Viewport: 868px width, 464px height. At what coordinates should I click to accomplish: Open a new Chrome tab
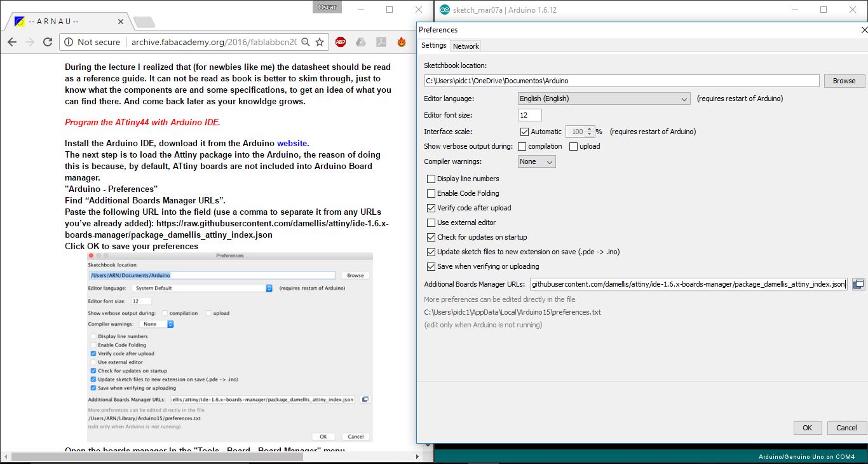coord(144,22)
